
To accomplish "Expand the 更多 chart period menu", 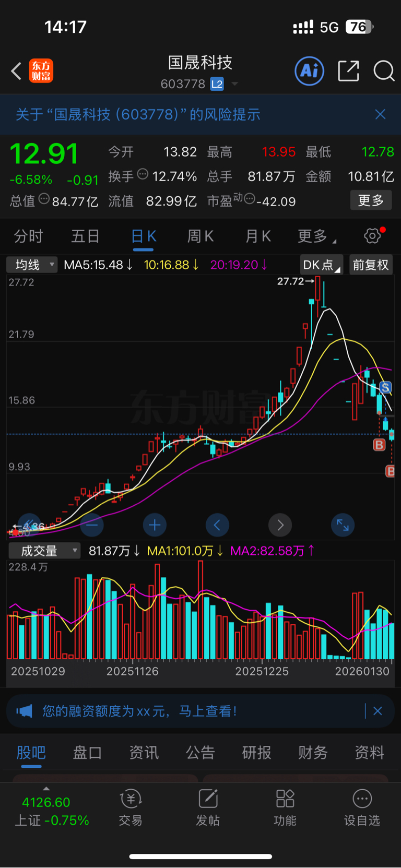I will (x=316, y=236).
